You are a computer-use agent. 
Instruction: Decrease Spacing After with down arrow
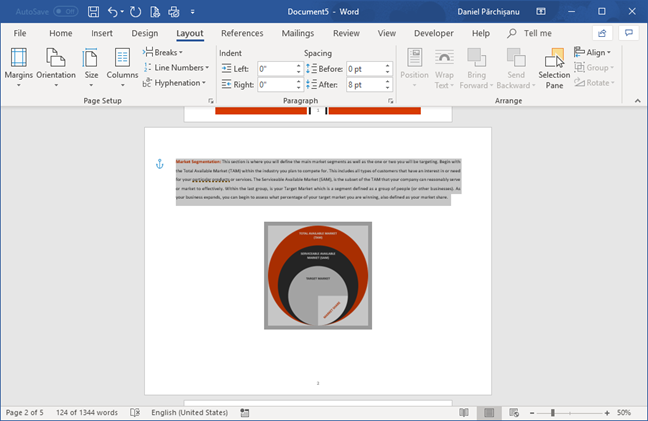[388, 88]
